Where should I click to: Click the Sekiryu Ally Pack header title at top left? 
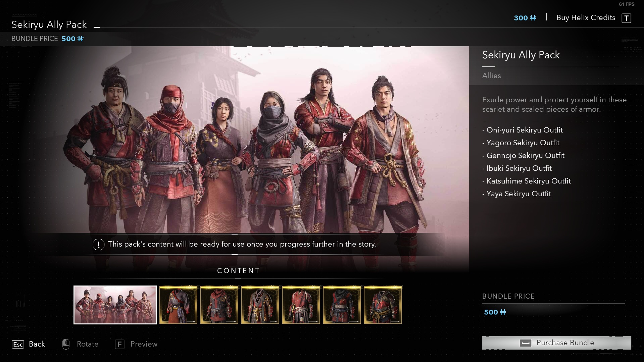coord(49,24)
